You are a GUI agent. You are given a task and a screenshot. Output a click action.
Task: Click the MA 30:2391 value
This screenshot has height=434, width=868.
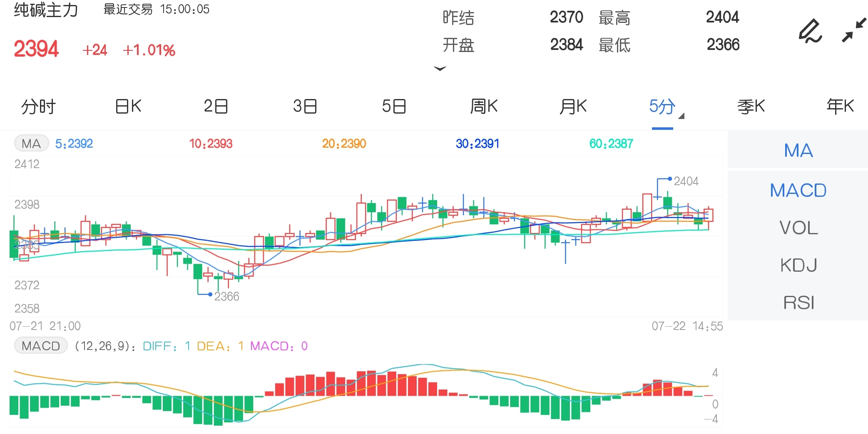tap(478, 144)
